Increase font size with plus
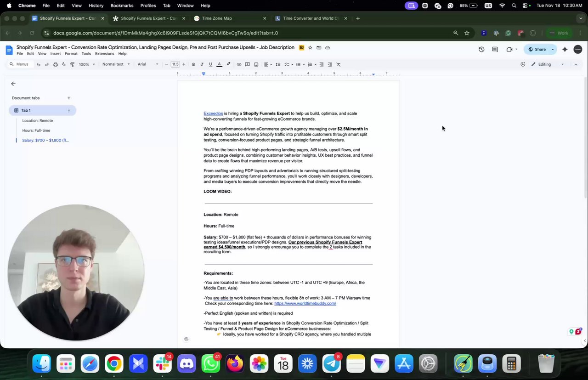 click(x=184, y=64)
